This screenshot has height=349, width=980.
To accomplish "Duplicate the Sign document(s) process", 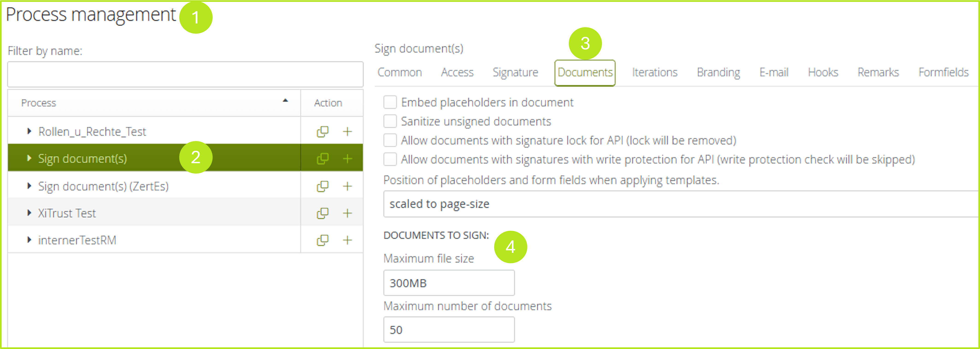I will (322, 158).
